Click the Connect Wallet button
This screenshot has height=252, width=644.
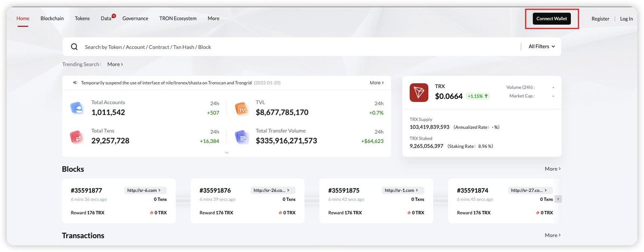pyautogui.click(x=553, y=19)
